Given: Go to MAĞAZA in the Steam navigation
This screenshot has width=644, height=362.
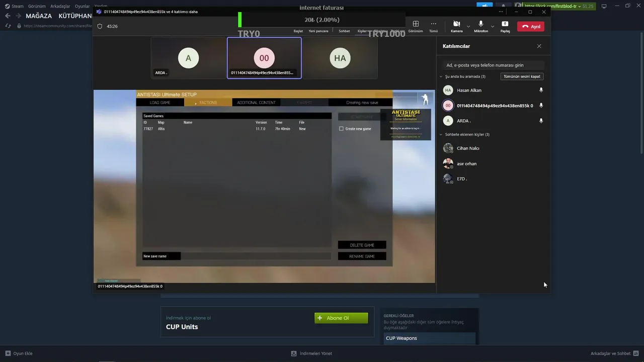Looking at the screenshot, I should (39, 16).
